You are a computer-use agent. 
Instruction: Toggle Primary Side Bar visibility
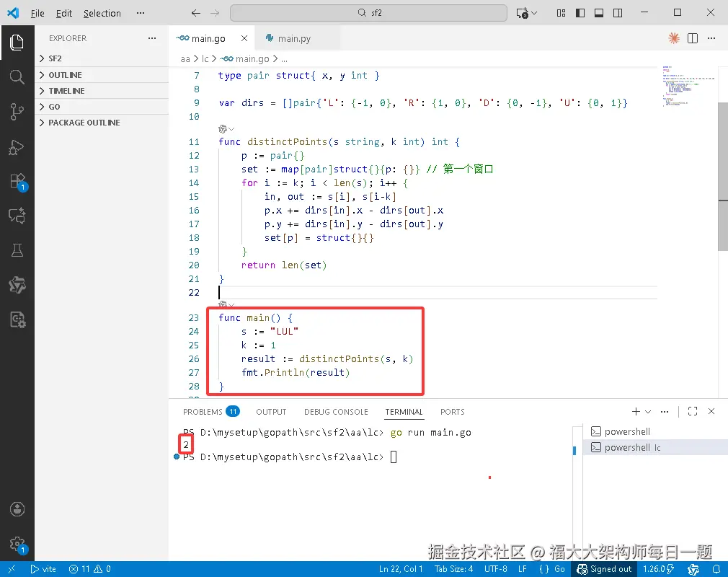click(x=580, y=13)
